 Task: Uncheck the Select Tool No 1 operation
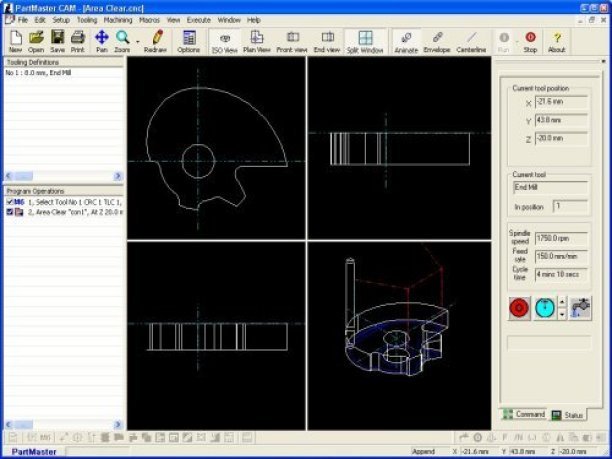click(10, 202)
